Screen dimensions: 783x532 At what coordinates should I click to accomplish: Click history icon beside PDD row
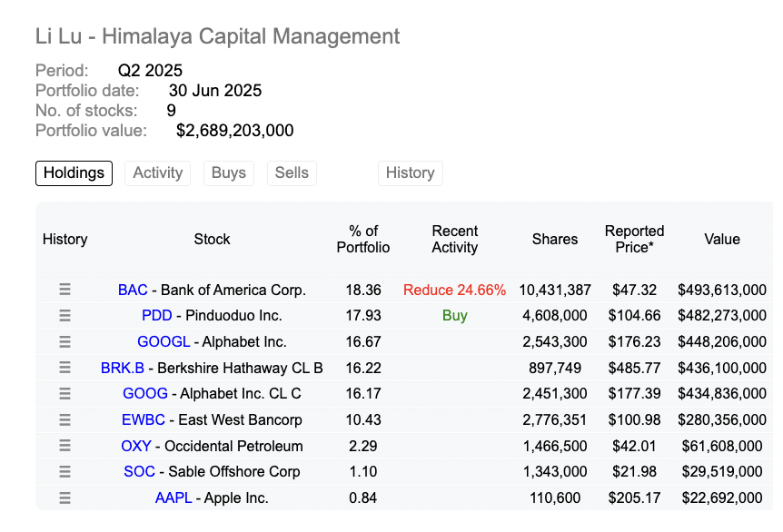[x=64, y=316]
